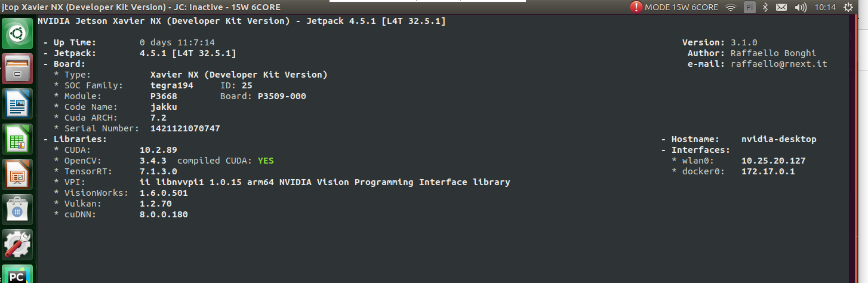Click the raffaello@rnext.it e-mail address
The image size is (868, 283).
(x=779, y=64)
